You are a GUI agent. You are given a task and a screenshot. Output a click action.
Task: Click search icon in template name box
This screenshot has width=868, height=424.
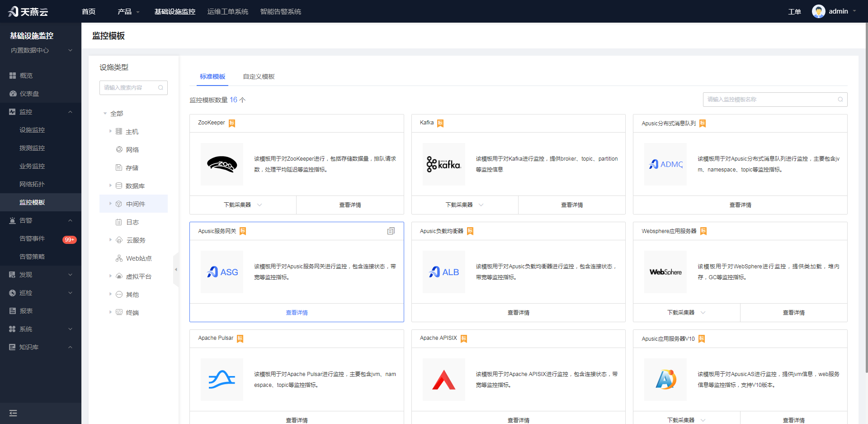point(840,100)
